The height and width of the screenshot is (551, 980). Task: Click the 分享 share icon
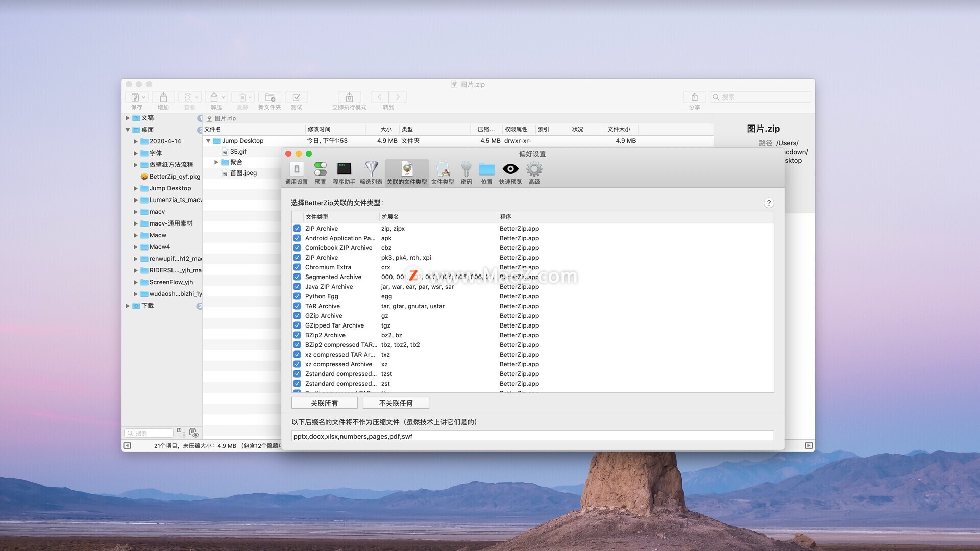click(x=695, y=97)
